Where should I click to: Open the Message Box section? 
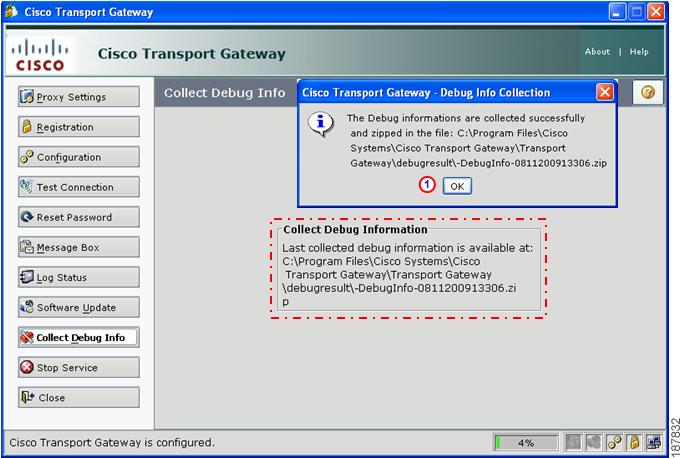(79, 247)
